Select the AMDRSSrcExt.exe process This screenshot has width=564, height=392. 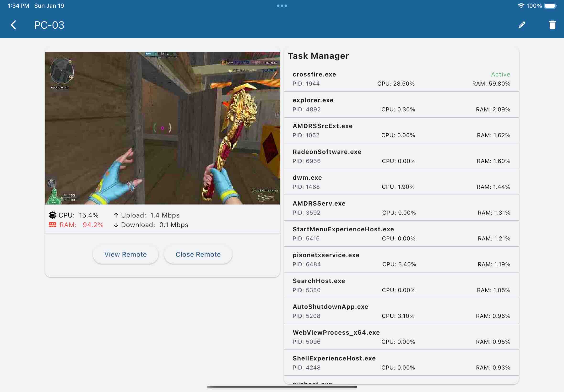click(x=401, y=131)
